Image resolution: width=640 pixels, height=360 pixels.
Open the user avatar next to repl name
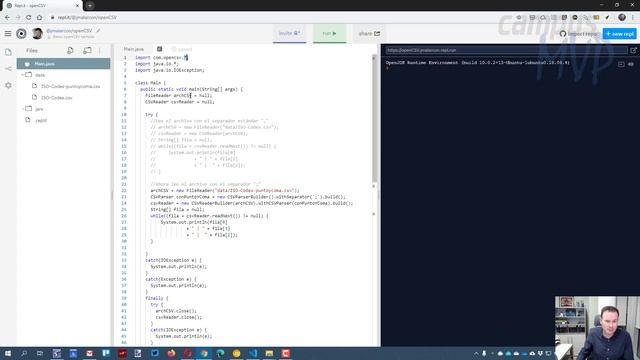(x=37, y=33)
